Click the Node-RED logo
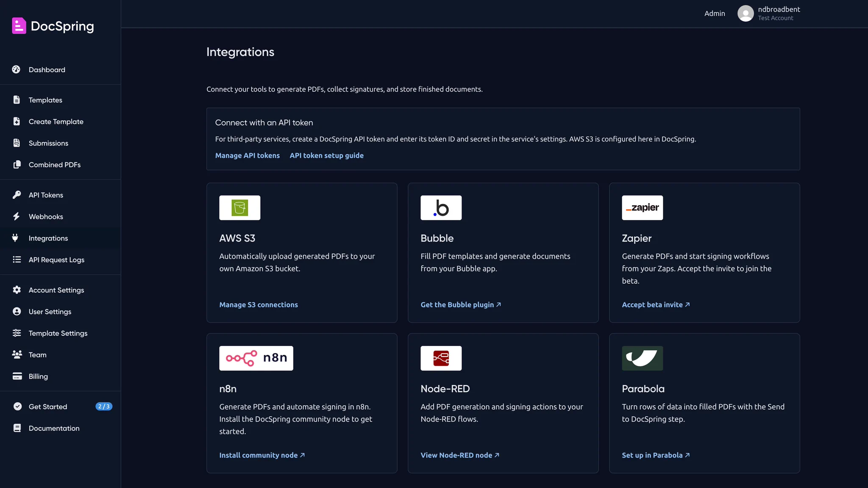 click(441, 358)
